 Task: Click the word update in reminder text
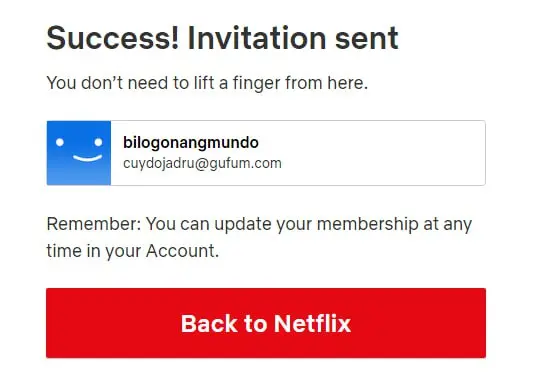click(x=243, y=224)
